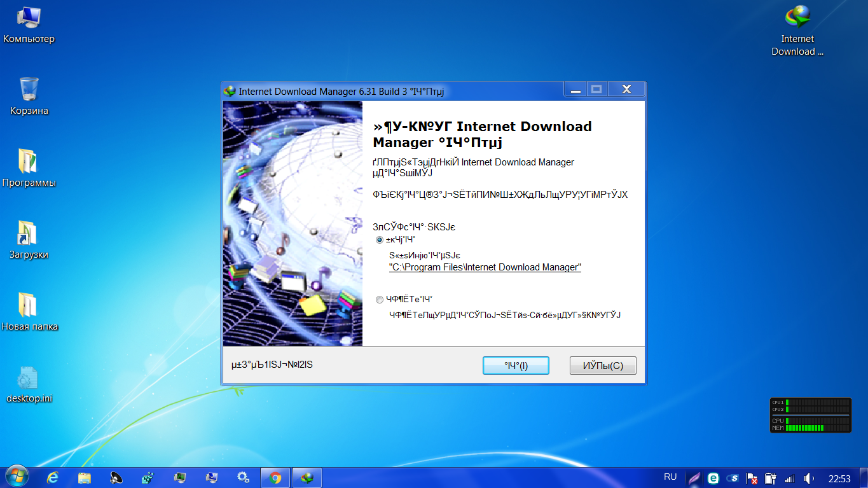Viewport: 868px width, 488px height.
Task: Click the 22:53 system clock
Action: [x=839, y=478]
